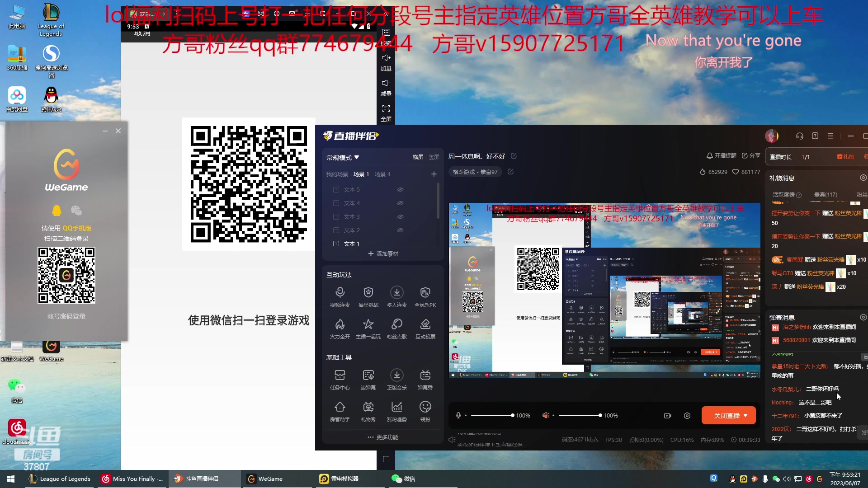Open customer service headset icon
The height and width of the screenshot is (488, 868).
(x=799, y=136)
